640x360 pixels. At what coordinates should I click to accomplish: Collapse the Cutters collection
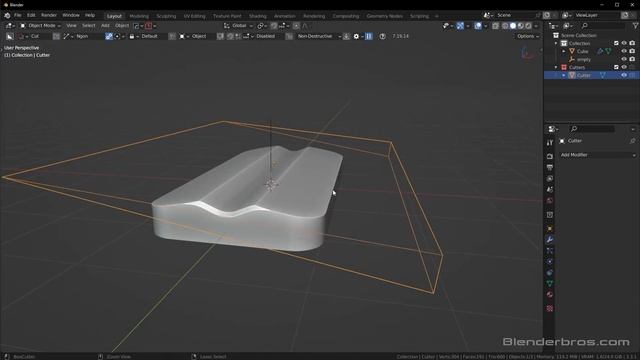pyautogui.click(x=556, y=67)
